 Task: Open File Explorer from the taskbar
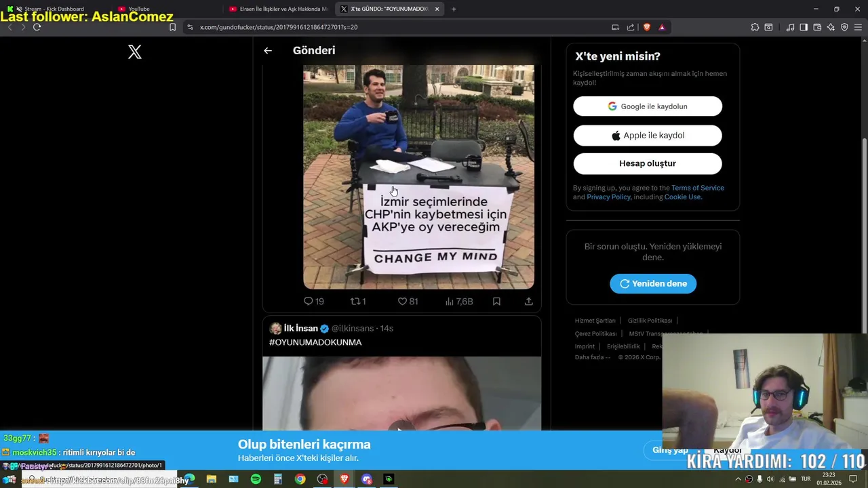click(x=211, y=479)
